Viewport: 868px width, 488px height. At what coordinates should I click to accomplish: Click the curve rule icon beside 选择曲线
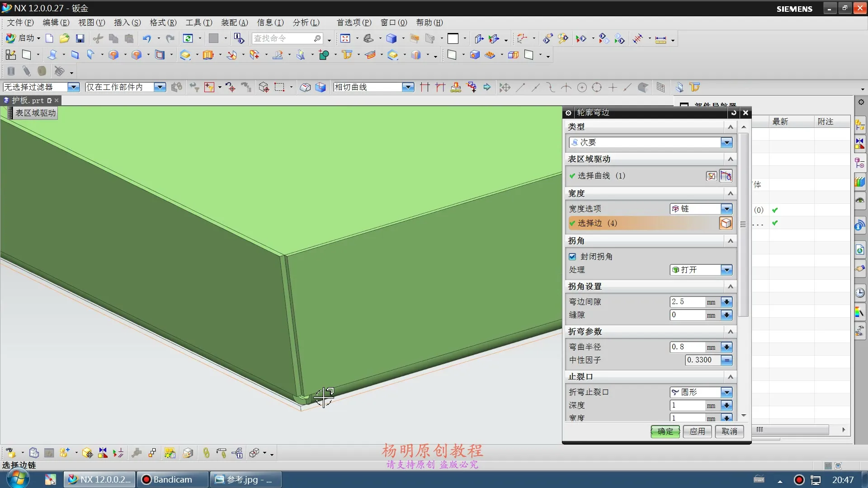point(726,176)
